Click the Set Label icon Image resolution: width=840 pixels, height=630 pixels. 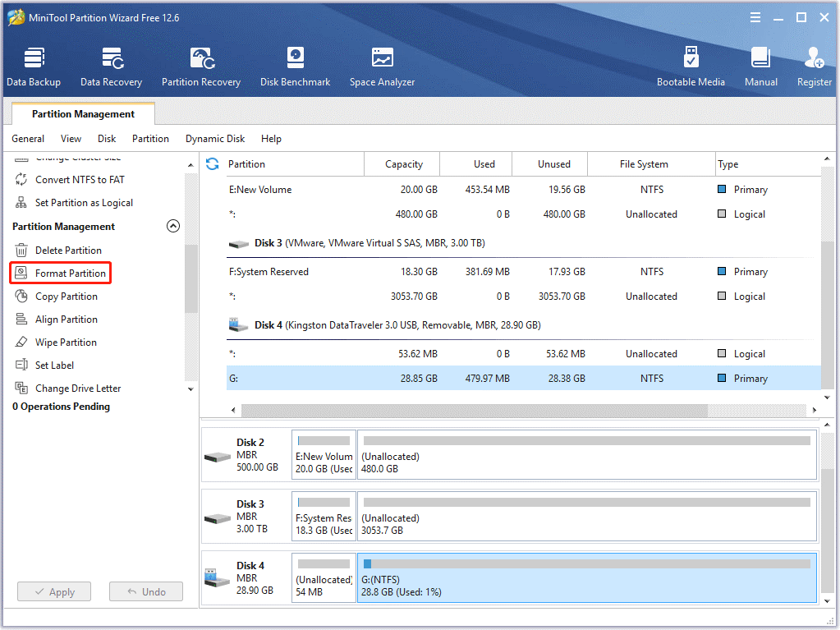[21, 365]
